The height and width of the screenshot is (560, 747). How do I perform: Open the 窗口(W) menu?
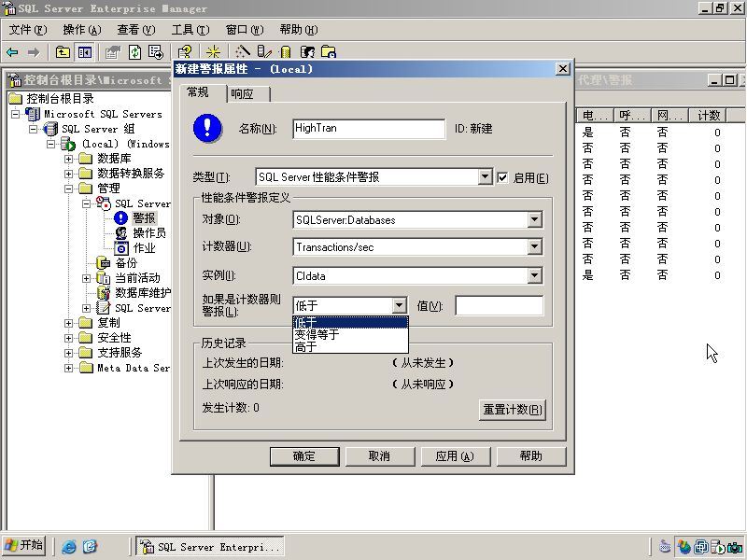pos(245,30)
